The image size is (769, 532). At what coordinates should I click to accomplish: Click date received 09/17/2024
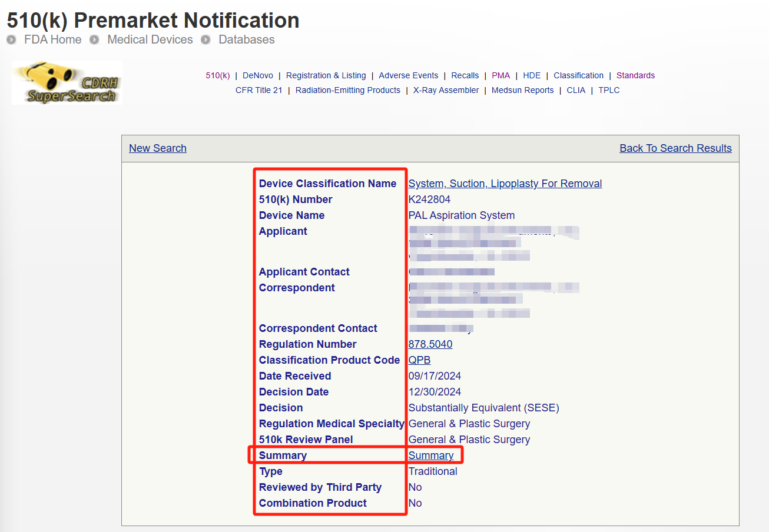(435, 376)
